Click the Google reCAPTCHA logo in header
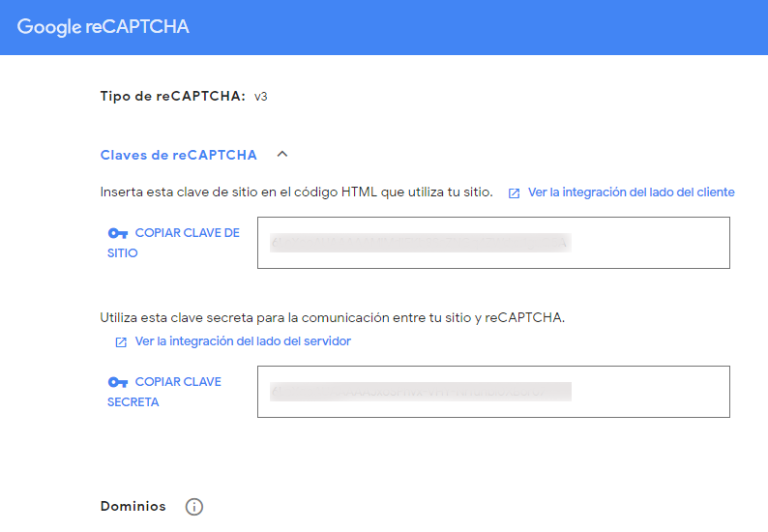The image size is (768, 532). [x=103, y=26]
